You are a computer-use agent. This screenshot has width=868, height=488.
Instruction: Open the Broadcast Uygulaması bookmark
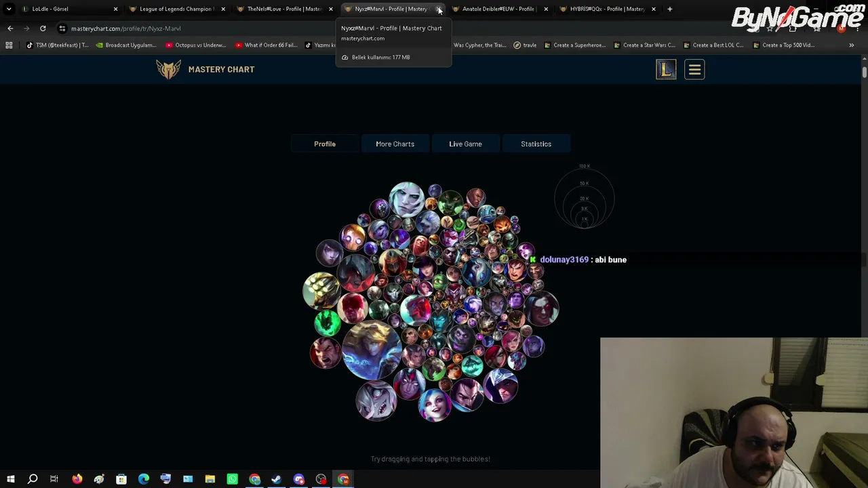tap(126, 45)
